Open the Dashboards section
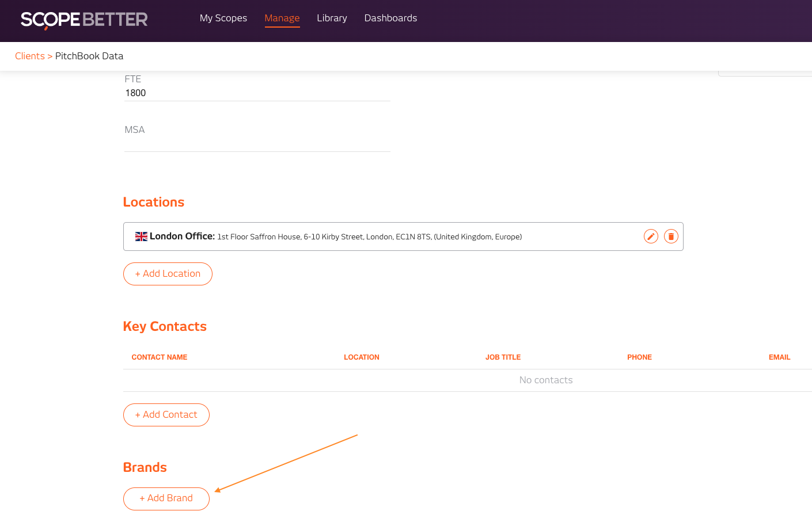This screenshot has height=530, width=812. (x=390, y=18)
